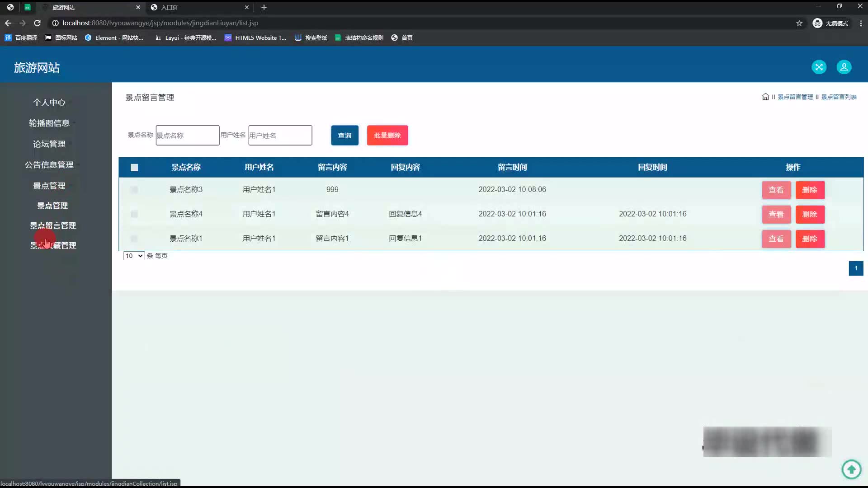The width and height of the screenshot is (868, 488).
Task: Open HTML5 Website bookmark
Action: (x=255, y=38)
